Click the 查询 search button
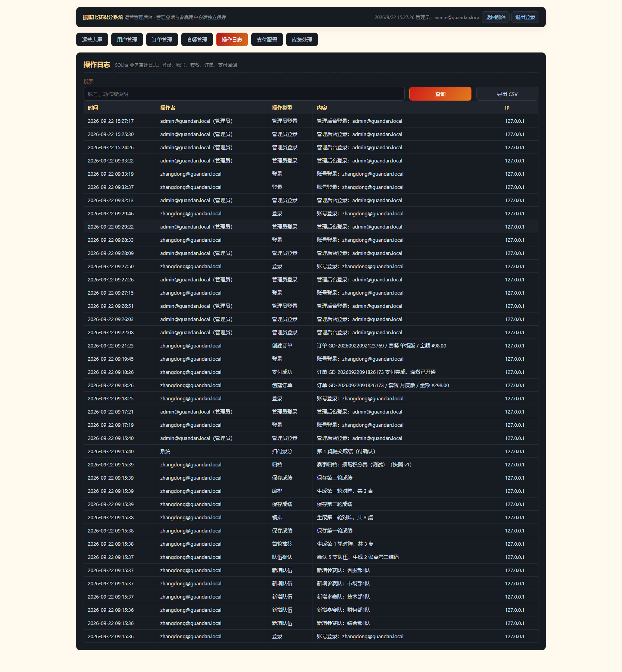This screenshot has width=622, height=672. tap(440, 94)
